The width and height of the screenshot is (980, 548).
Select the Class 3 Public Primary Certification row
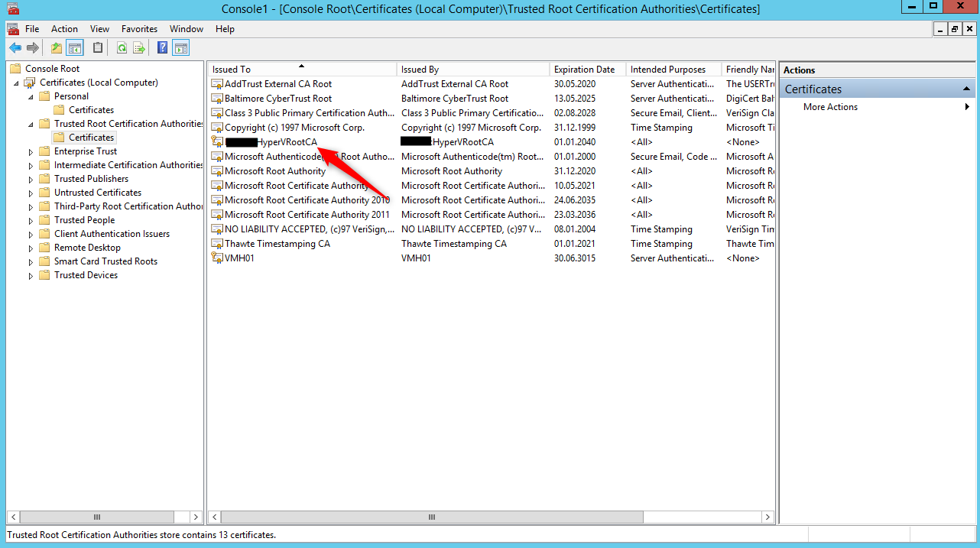coord(492,113)
